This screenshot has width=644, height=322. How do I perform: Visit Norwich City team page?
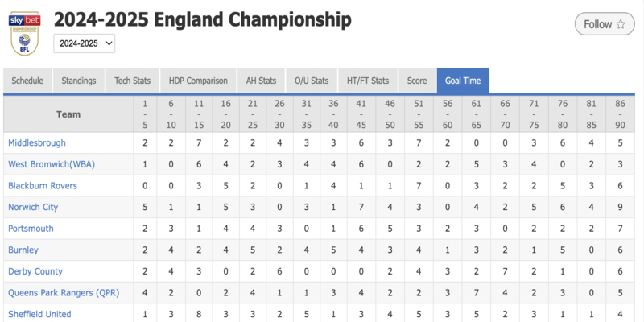(33, 207)
